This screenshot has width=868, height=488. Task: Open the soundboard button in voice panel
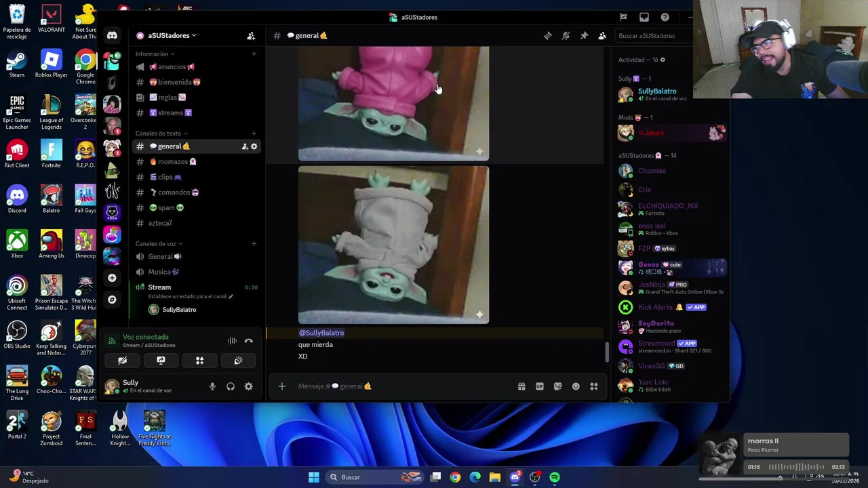click(238, 361)
